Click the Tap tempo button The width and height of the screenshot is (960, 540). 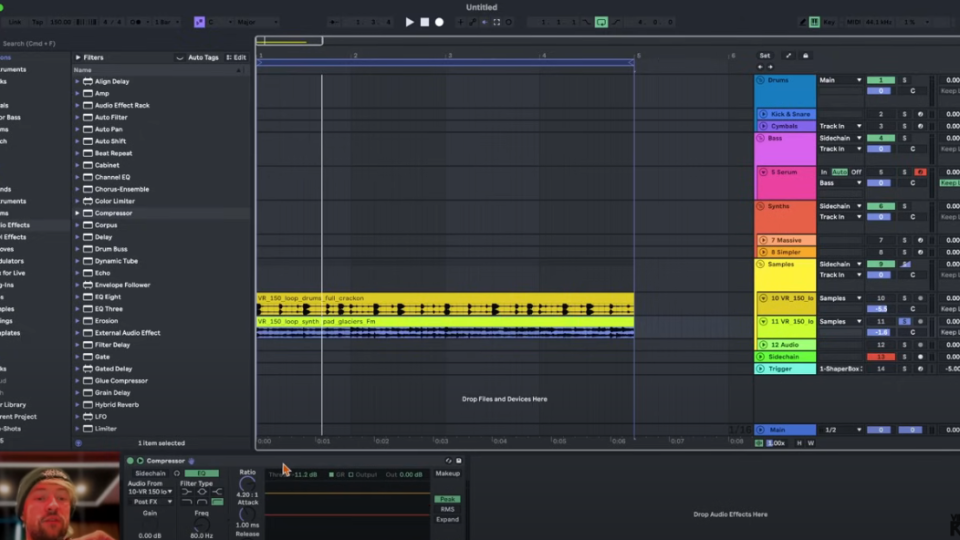(37, 22)
